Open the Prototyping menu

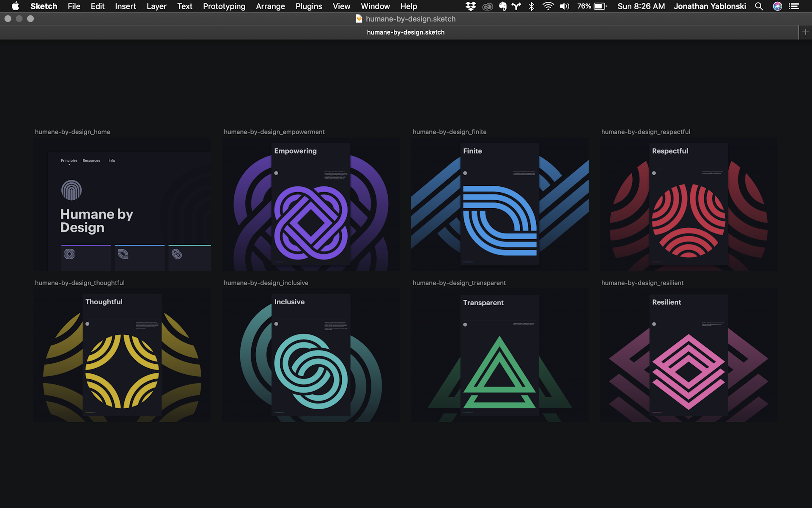224,6
